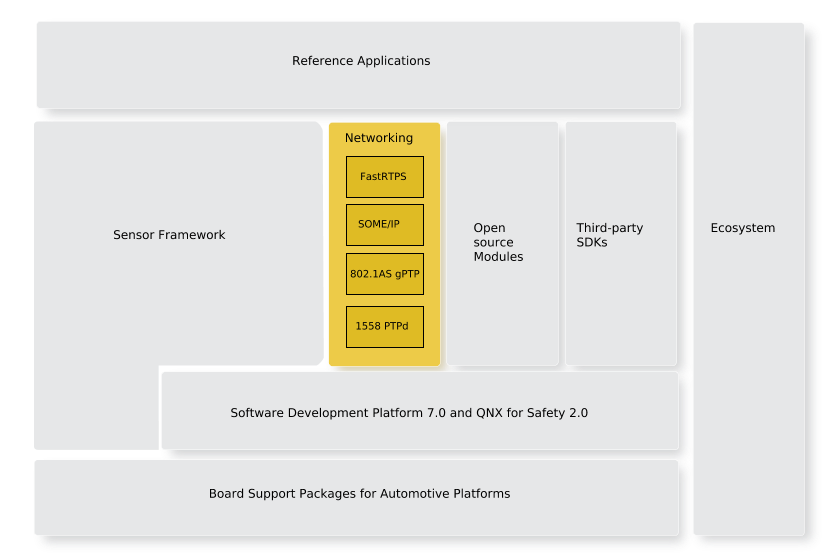Image resolution: width=823 pixels, height=560 pixels.
Task: Open the FastRTPS module box
Action: 384,177
